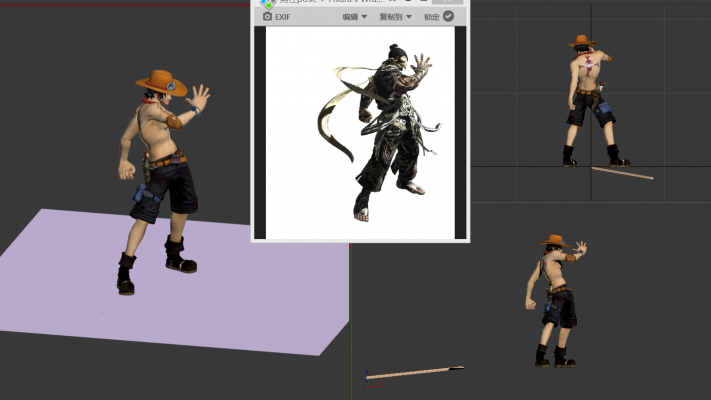Open the 编辑 dropdown menu
This screenshot has width=711, height=400.
coord(354,17)
